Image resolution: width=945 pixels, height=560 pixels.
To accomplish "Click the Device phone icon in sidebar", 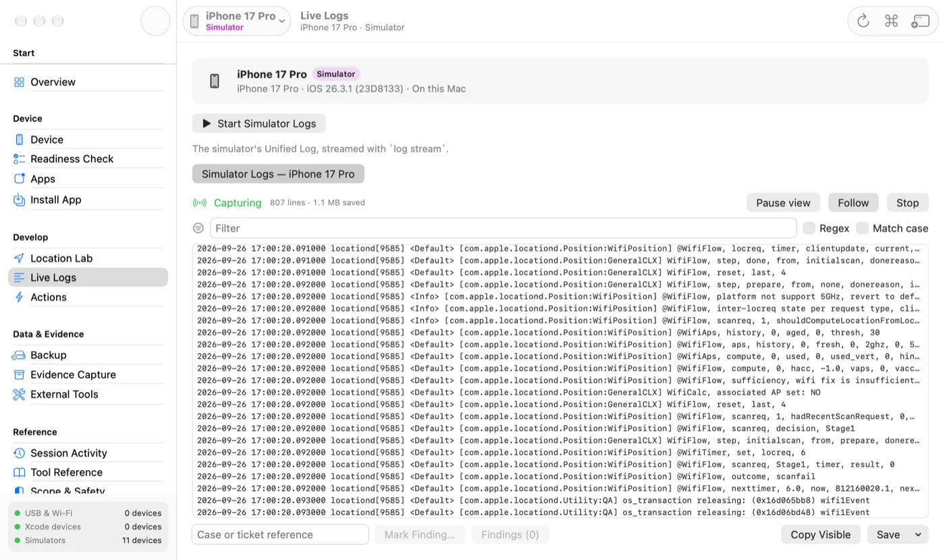I will [19, 140].
